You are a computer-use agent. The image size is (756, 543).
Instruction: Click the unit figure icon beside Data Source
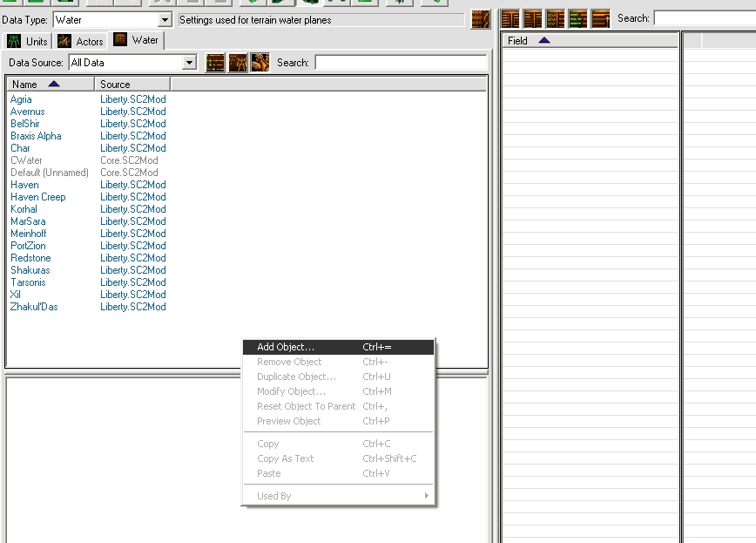(x=238, y=63)
